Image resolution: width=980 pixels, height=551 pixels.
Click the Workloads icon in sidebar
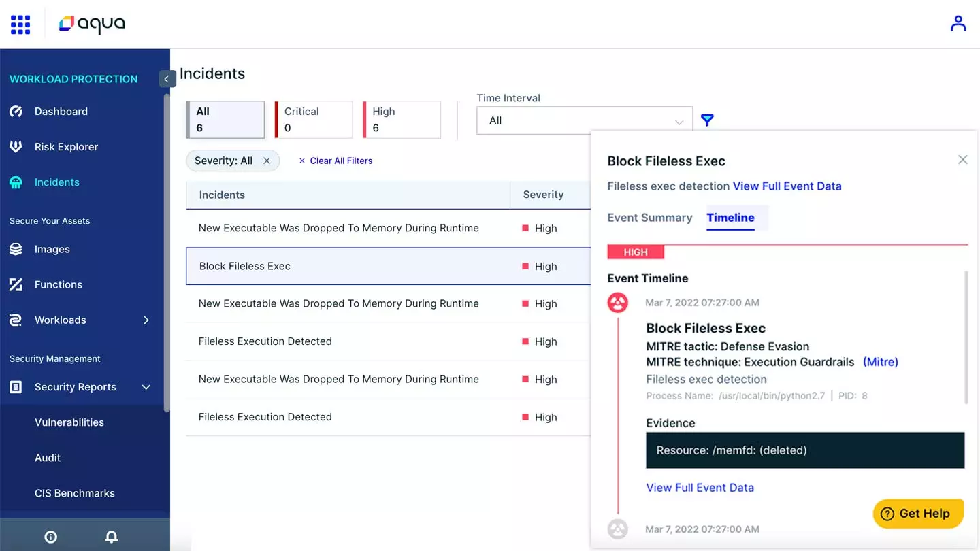click(16, 320)
